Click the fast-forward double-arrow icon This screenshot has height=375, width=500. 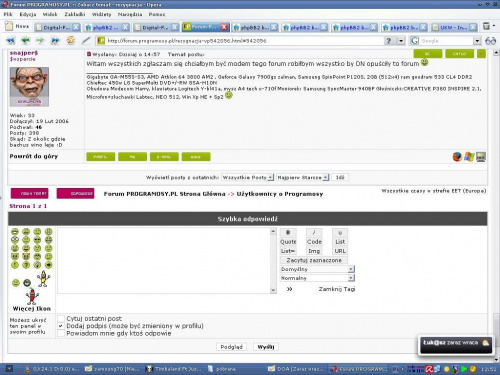click(55, 41)
